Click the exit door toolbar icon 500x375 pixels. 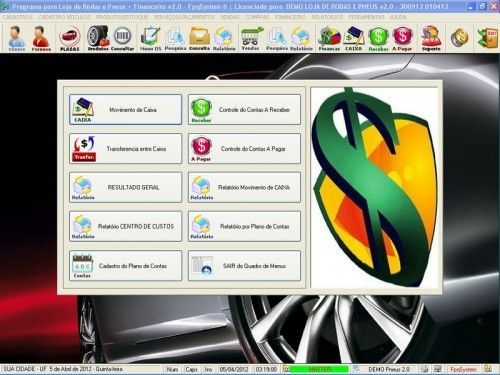point(488,38)
